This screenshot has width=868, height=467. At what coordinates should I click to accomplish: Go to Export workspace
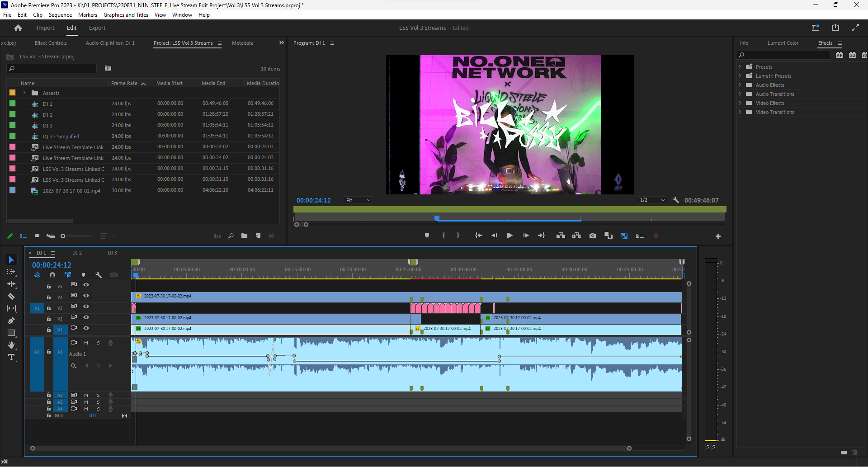(97, 28)
